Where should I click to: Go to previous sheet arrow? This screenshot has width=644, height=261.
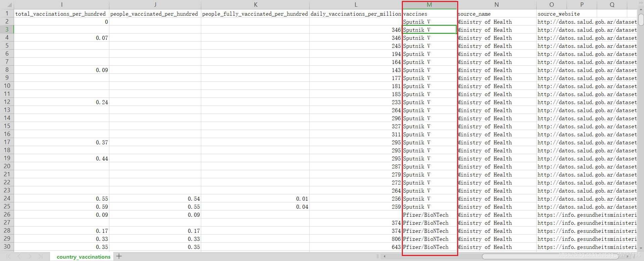click(19, 256)
